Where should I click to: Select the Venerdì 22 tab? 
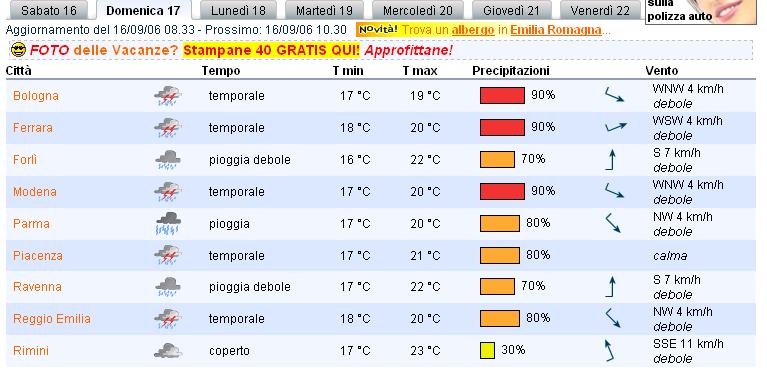click(600, 10)
